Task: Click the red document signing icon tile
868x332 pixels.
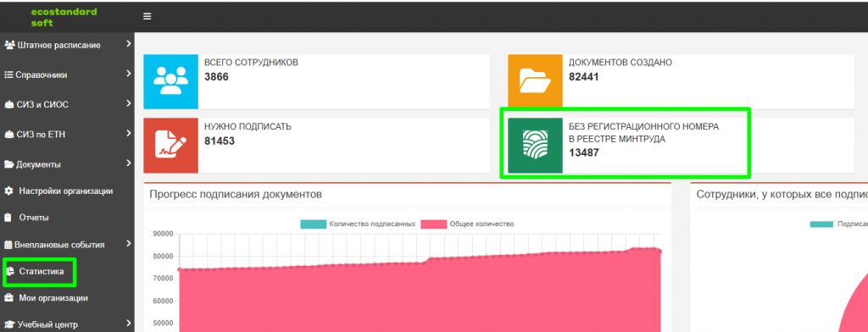Action: click(x=170, y=145)
